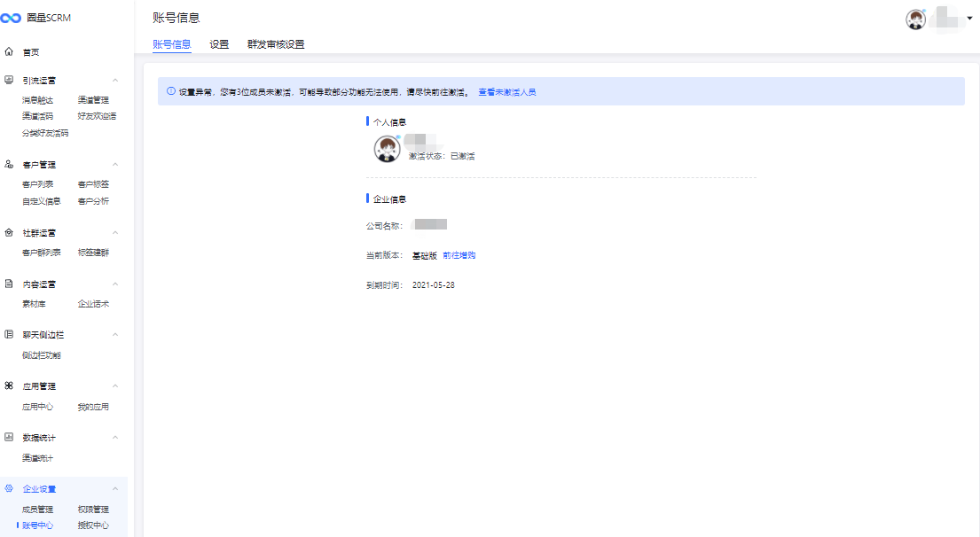Viewport: 980px width, 537px height.
Task: Click the 企业设置 gear icon
Action: click(9, 489)
